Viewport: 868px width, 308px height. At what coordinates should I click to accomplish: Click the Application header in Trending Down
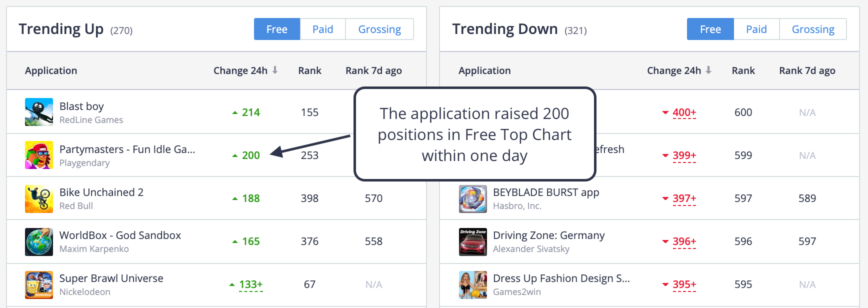point(484,70)
